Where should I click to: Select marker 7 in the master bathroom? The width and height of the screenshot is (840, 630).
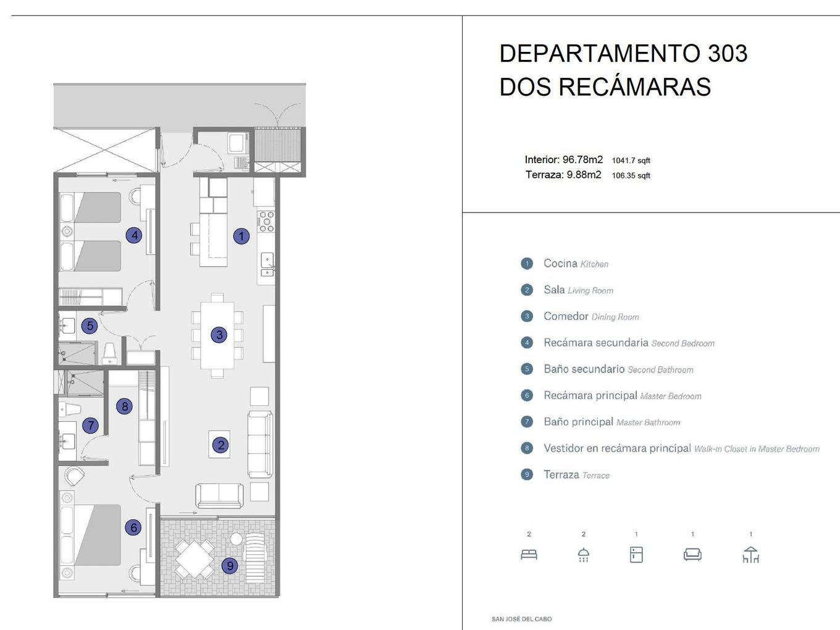(x=91, y=426)
